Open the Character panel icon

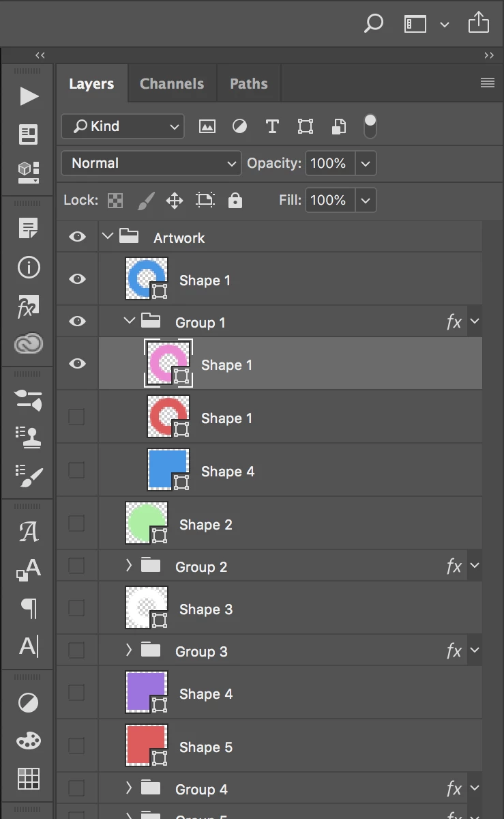click(29, 645)
